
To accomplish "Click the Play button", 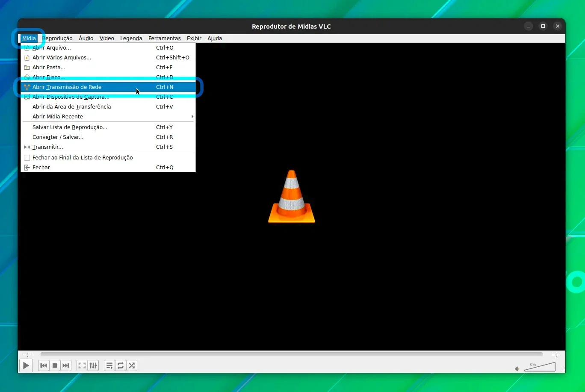I will (x=26, y=365).
